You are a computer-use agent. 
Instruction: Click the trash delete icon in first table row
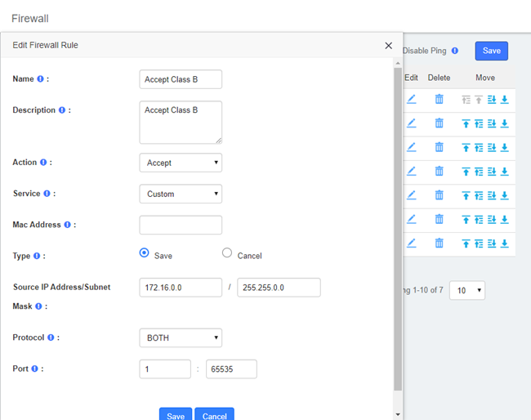tap(440, 99)
